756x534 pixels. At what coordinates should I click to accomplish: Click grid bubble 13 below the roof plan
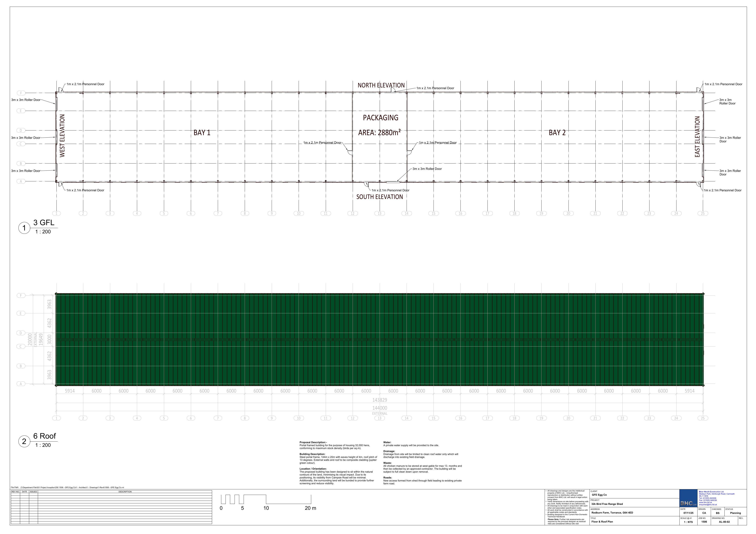[x=380, y=418]
